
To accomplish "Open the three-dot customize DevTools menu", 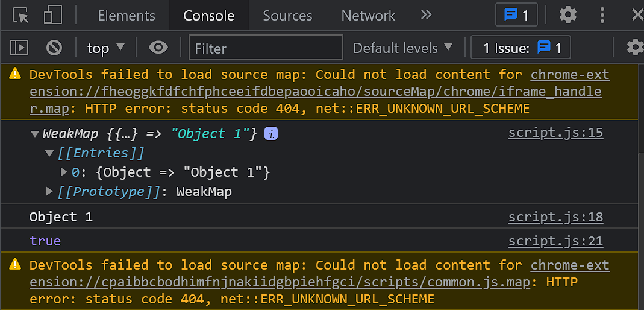I will tap(602, 15).
